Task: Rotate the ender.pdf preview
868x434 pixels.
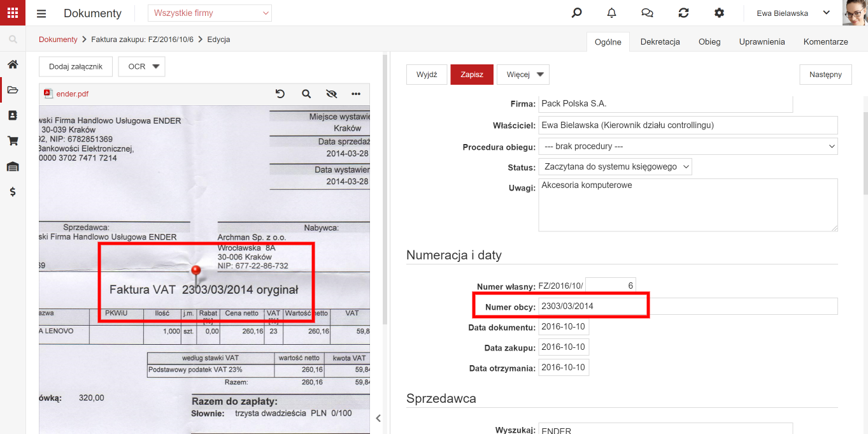Action: [280, 94]
